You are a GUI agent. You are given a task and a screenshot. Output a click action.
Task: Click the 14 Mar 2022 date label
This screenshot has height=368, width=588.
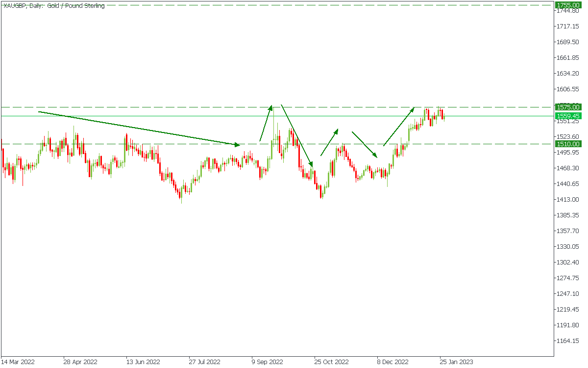(x=18, y=362)
